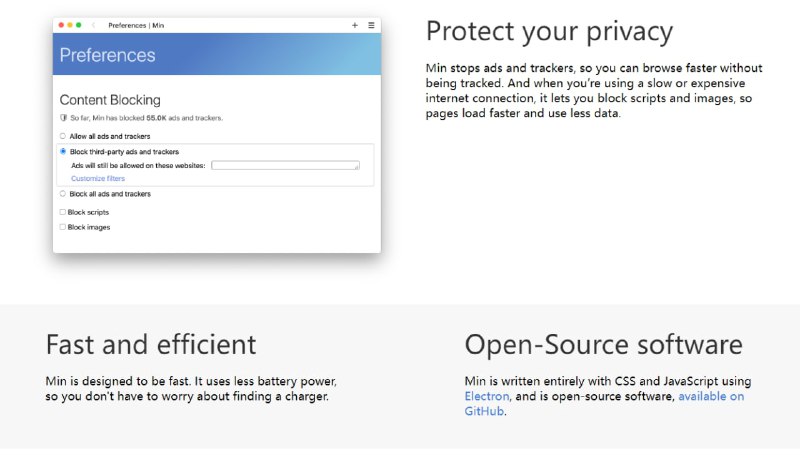Image resolution: width=800 pixels, height=456 pixels.
Task: Open the Electron link
Action: coord(487,397)
